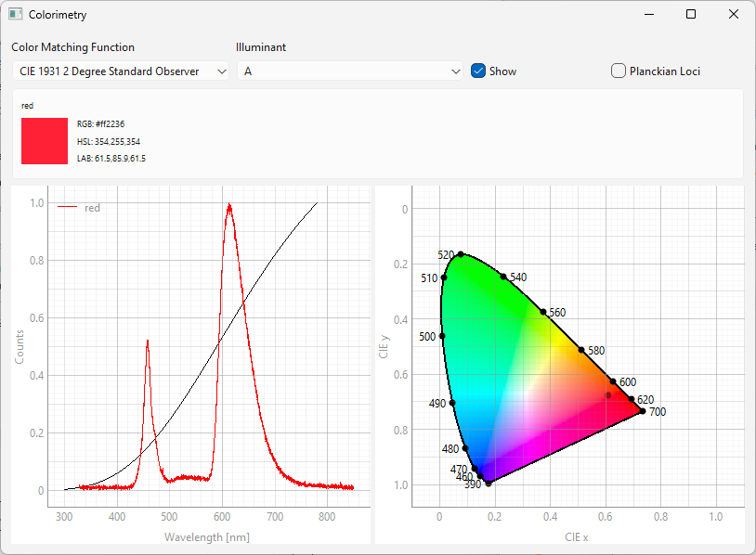
Task: Click the red color swatch preview
Action: point(45,141)
